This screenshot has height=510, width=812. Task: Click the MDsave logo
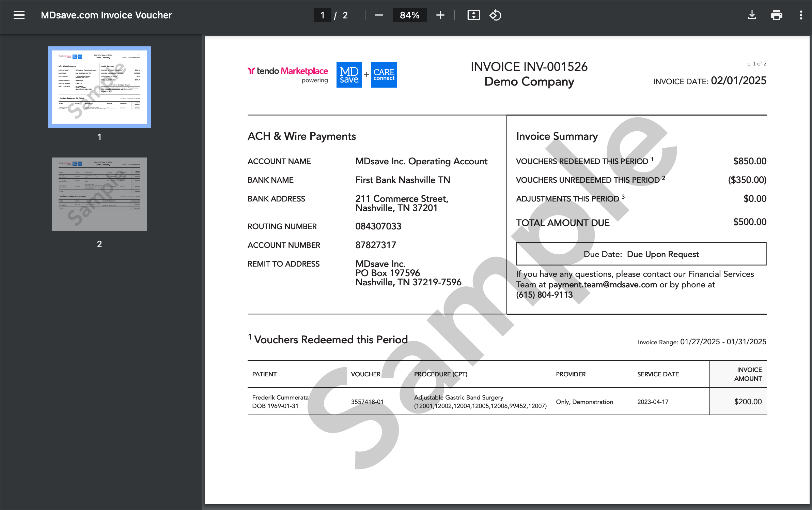349,75
